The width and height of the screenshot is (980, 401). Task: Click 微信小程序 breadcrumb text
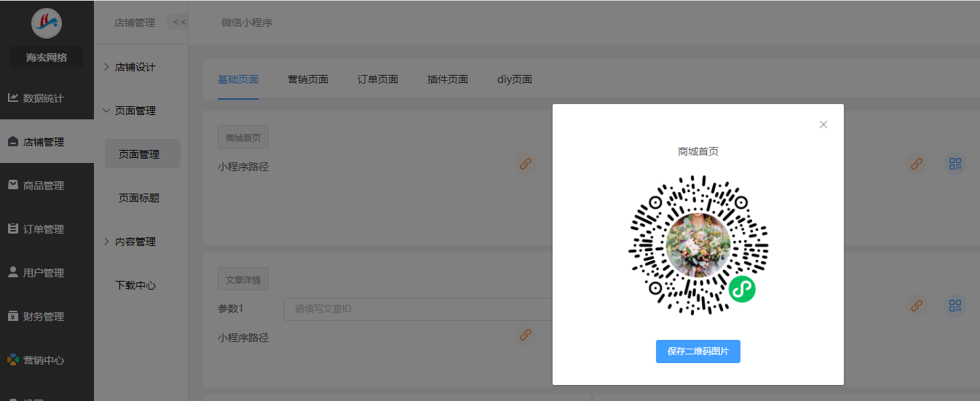[x=247, y=23]
